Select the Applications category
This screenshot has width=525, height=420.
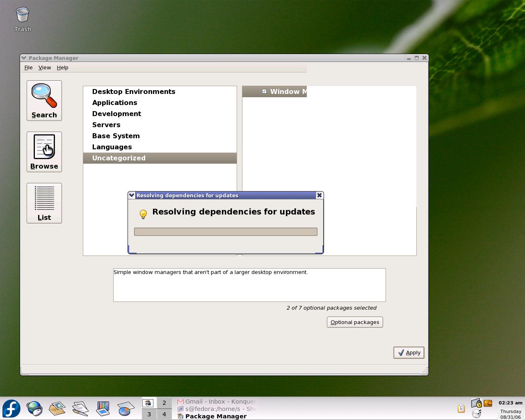click(160, 103)
